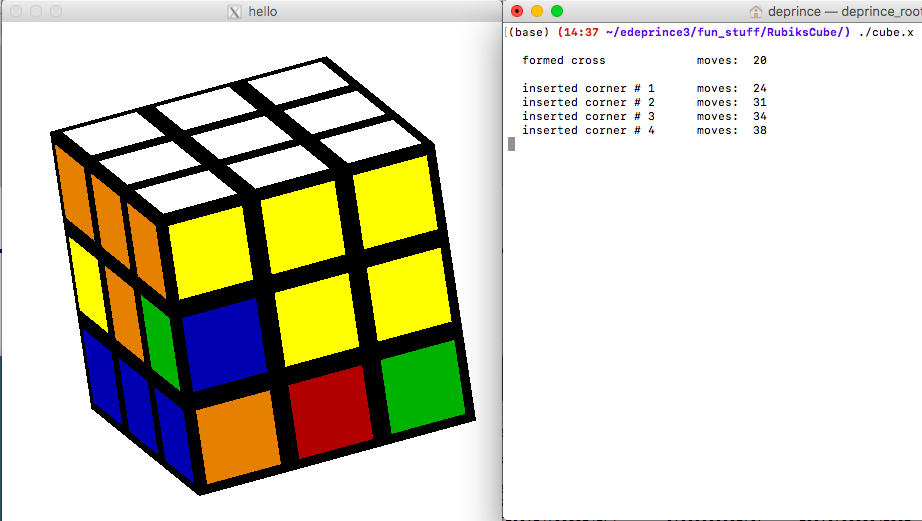922x521 pixels.
Task: Click the orange tile in the front bottom row
Action: point(239,435)
